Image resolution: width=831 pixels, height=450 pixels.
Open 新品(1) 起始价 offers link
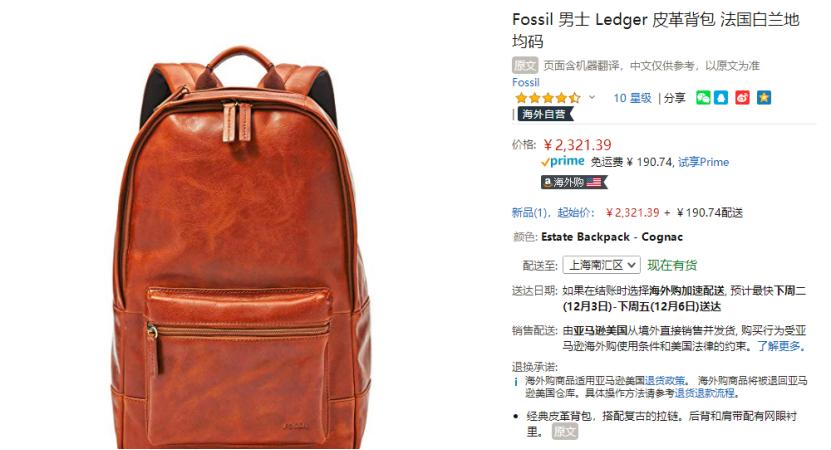coord(553,213)
